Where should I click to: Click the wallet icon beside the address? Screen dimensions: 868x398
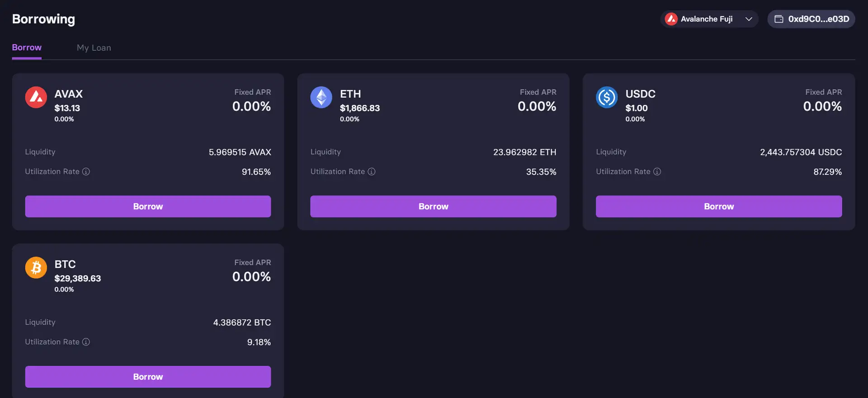(779, 19)
